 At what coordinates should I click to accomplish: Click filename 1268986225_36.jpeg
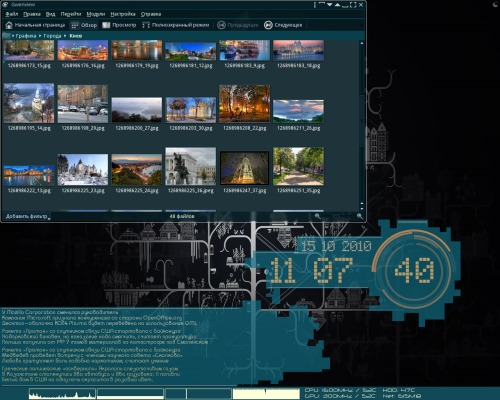[x=191, y=191]
